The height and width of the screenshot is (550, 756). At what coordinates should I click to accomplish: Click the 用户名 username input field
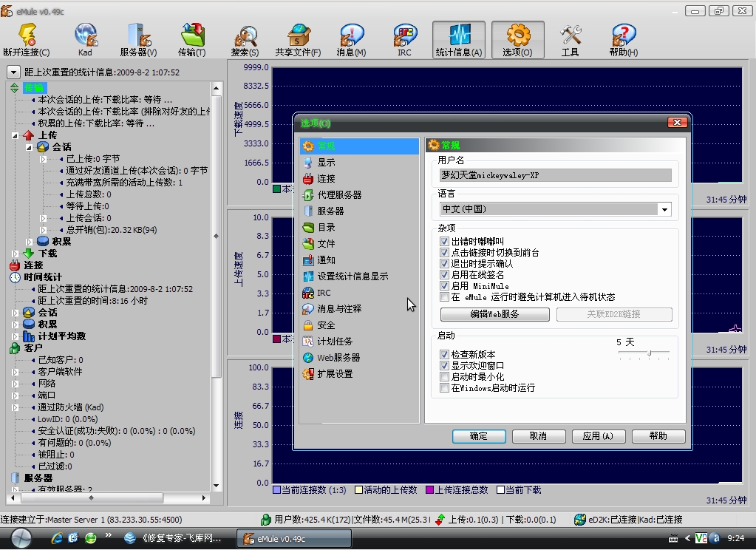[556, 175]
